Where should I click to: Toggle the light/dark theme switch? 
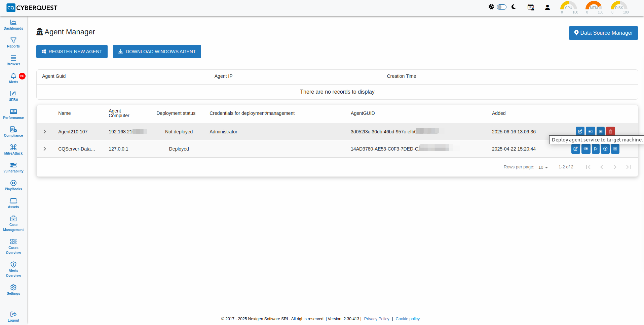[x=501, y=7]
